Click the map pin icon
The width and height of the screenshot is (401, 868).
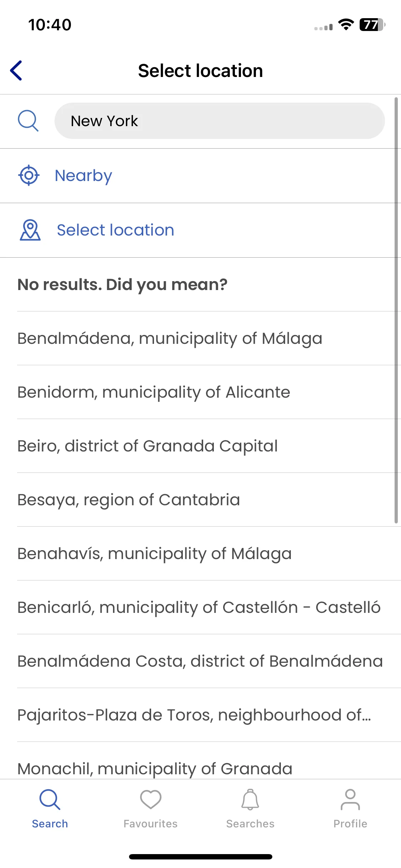(x=30, y=230)
